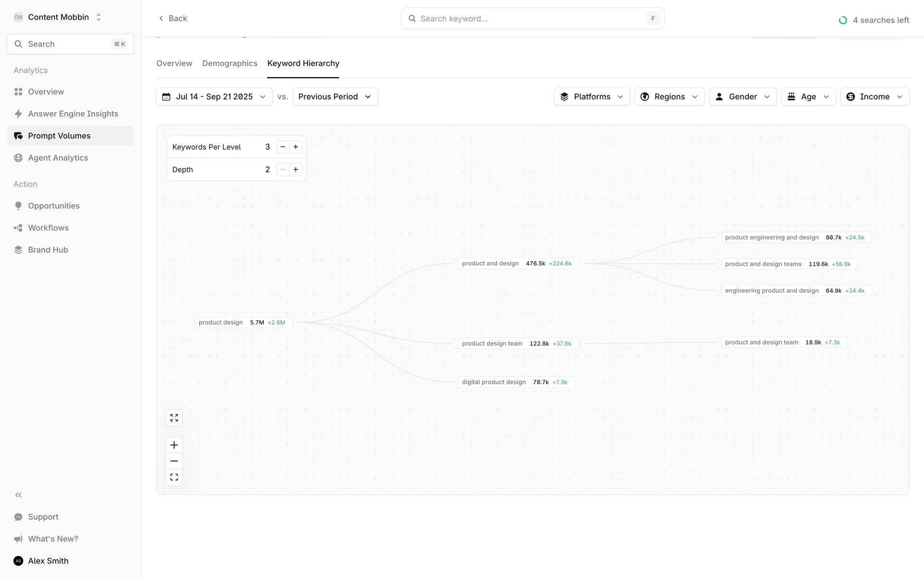Switch to the Demographics tab
The width and height of the screenshot is (924, 578).
[230, 64]
